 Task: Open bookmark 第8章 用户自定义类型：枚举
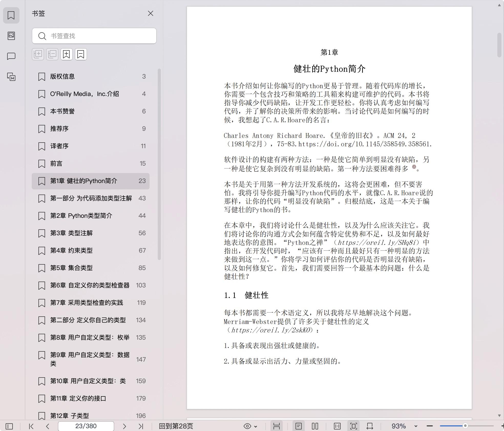91,337
